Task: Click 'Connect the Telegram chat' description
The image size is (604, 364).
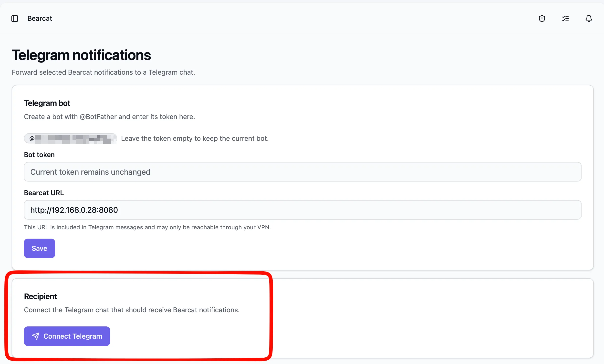Action: point(132,310)
